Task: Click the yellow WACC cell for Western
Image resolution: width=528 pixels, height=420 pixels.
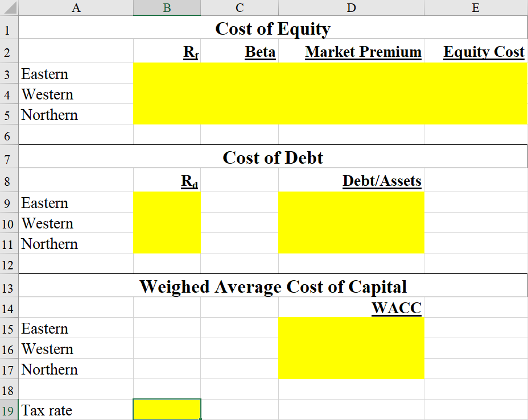Action: click(x=351, y=348)
